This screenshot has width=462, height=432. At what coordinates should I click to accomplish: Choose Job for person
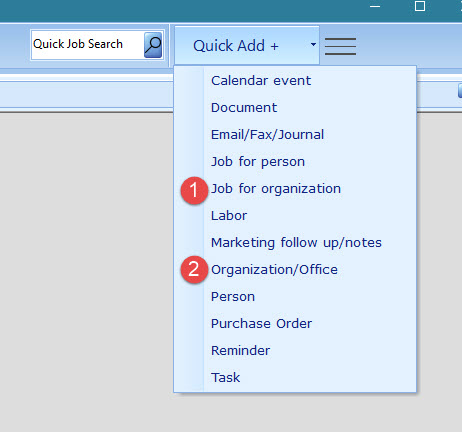(258, 162)
